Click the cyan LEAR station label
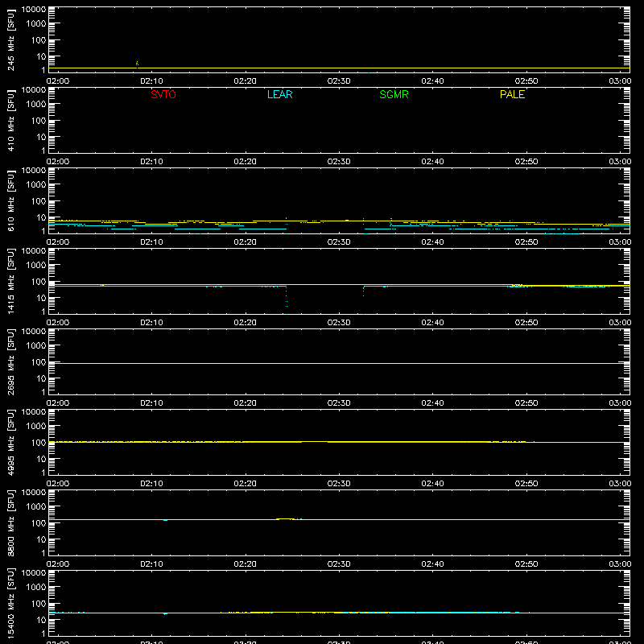The image size is (644, 644). click(279, 94)
